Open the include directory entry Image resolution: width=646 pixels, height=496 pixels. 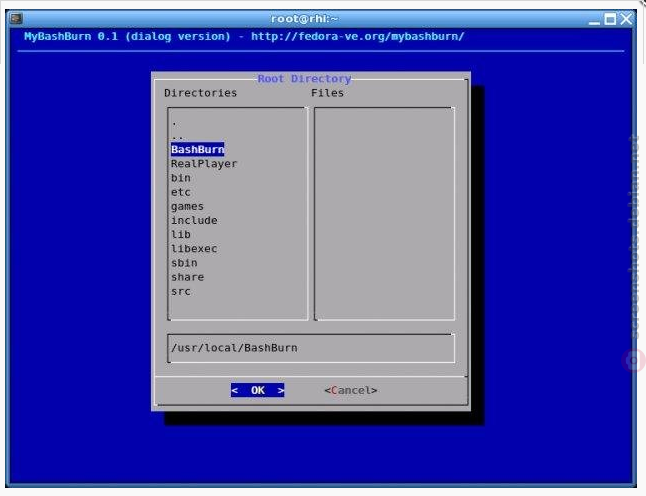tap(194, 220)
